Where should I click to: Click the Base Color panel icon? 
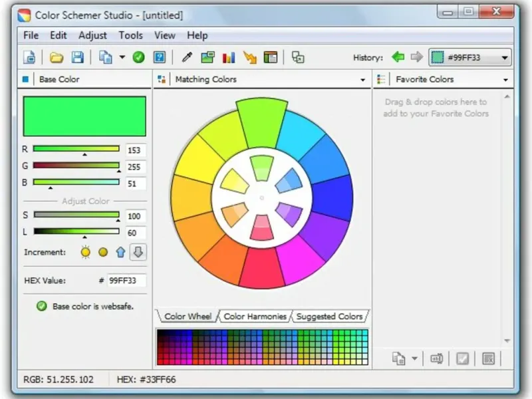[x=25, y=79]
